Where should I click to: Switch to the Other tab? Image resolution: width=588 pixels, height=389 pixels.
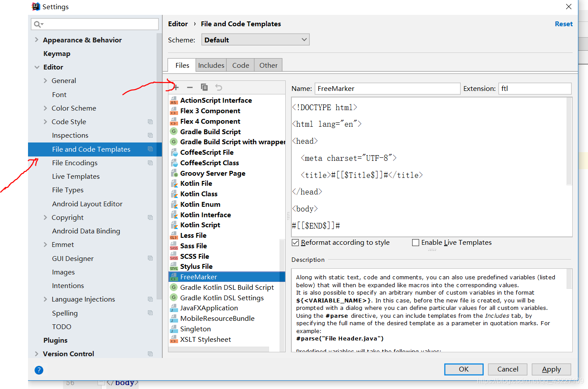(x=268, y=65)
